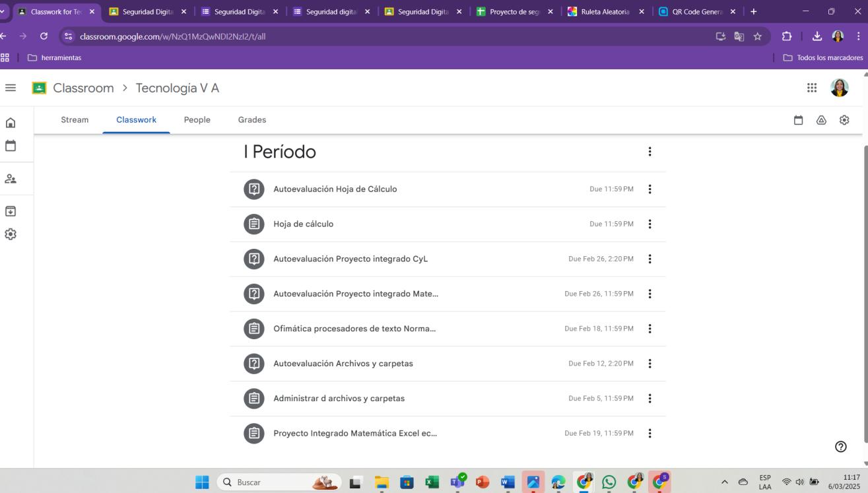Click the assignment icon for Hoja de cálculo

click(254, 224)
